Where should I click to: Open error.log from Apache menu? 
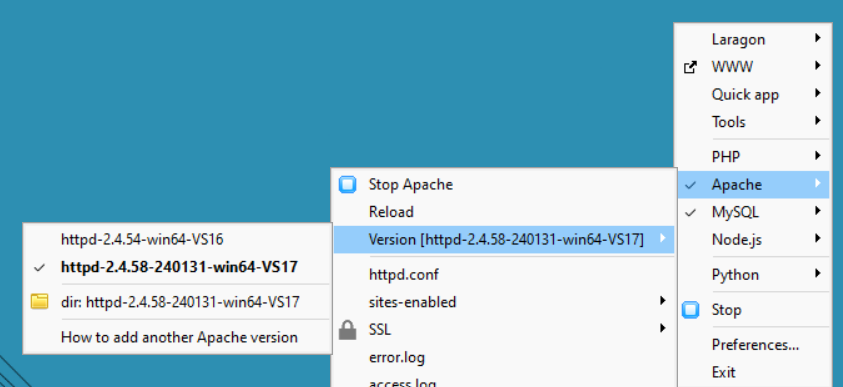coord(504,357)
